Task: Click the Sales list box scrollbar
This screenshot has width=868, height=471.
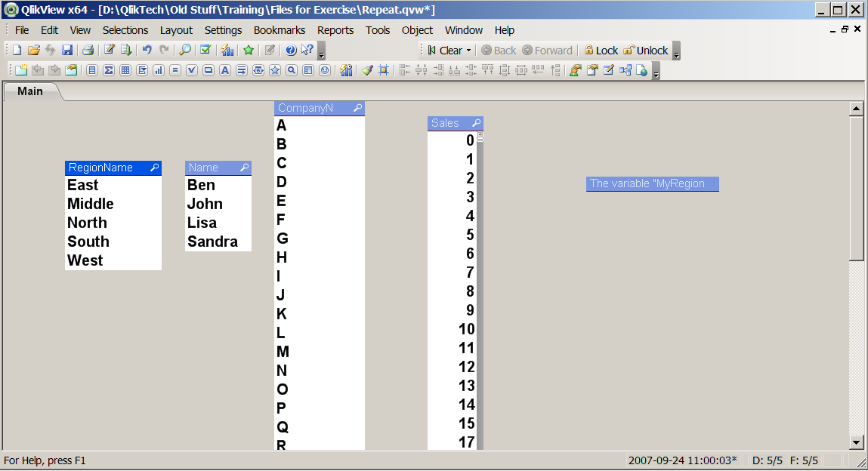Action: pos(480,291)
